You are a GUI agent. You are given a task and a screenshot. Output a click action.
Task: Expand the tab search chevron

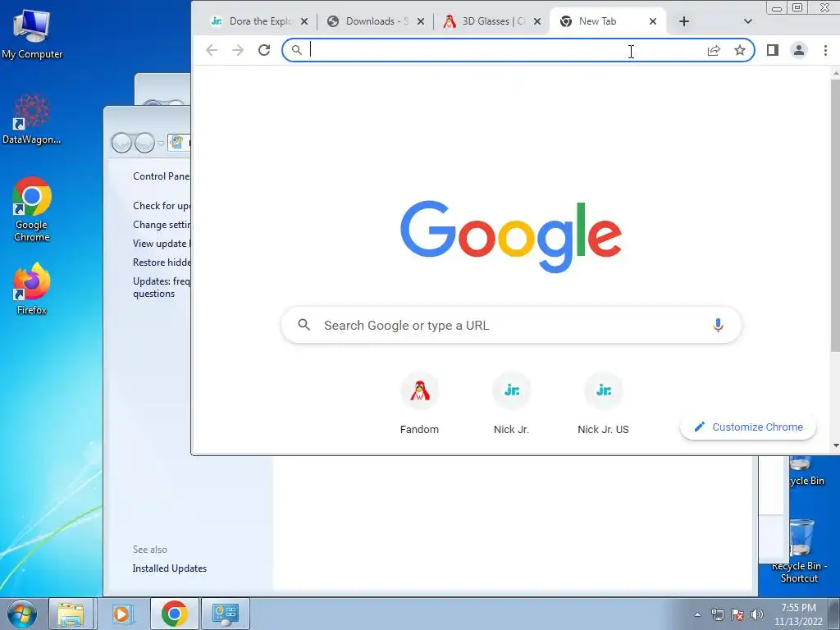pos(748,21)
